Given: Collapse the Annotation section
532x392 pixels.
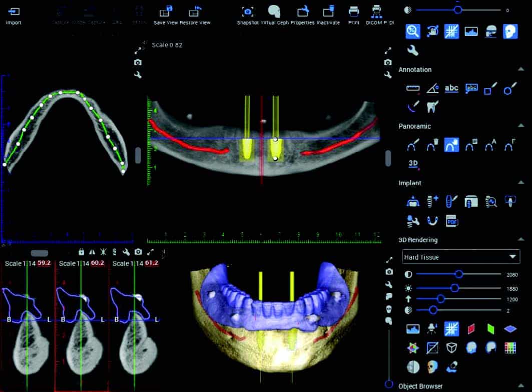Looking at the screenshot, I should tap(521, 70).
